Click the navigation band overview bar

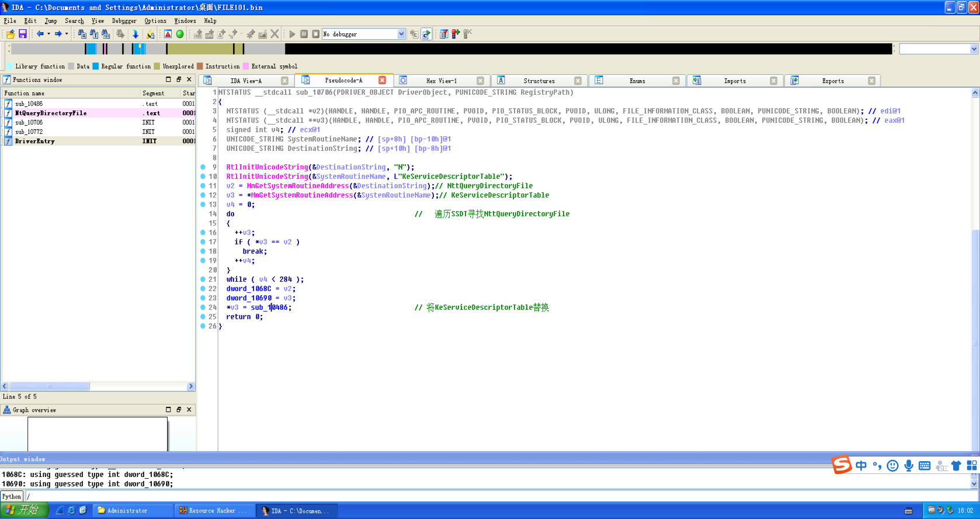451,49
